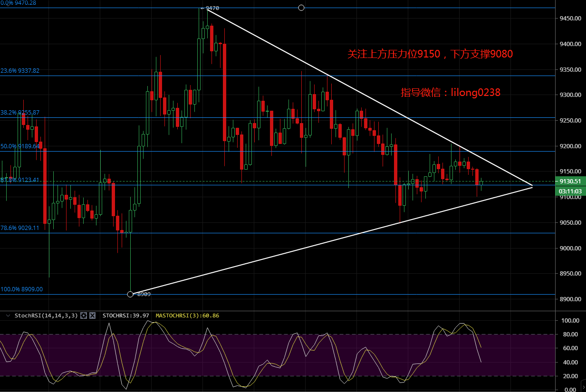The height and width of the screenshot is (392, 586).
Task: Select the Fibonacci anchor circle at the 8909 low
Action: tap(130, 294)
